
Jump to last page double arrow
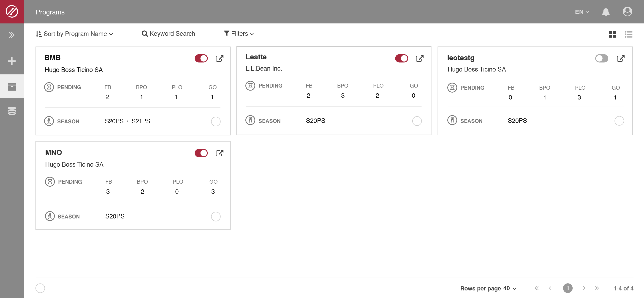(597, 288)
